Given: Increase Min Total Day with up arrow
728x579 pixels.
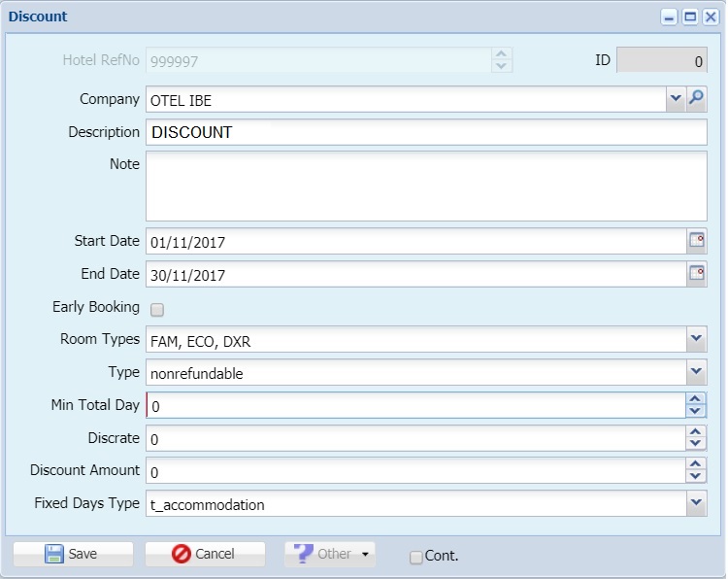Looking at the screenshot, I should (x=695, y=399).
